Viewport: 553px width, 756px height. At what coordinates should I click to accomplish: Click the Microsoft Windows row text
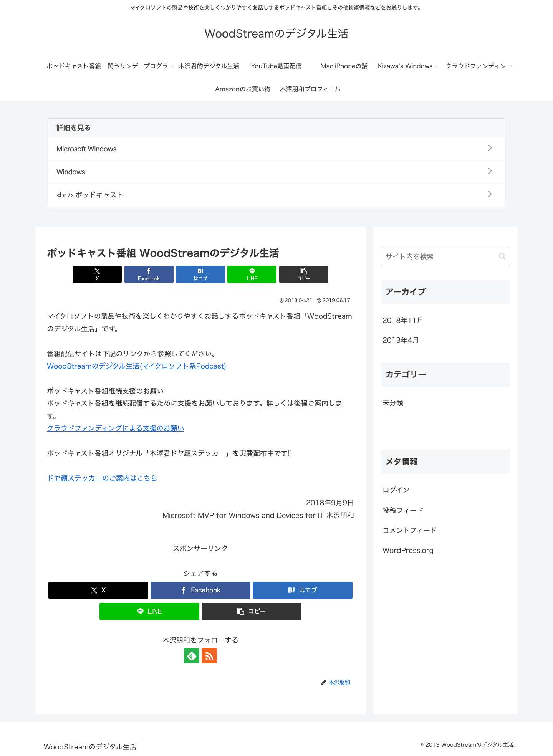click(x=86, y=149)
